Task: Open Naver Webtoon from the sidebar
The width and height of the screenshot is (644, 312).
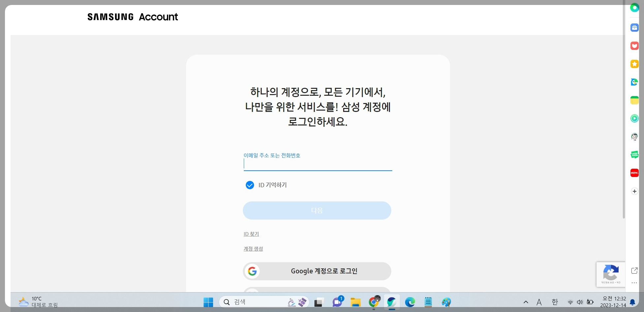Action: [x=634, y=155]
